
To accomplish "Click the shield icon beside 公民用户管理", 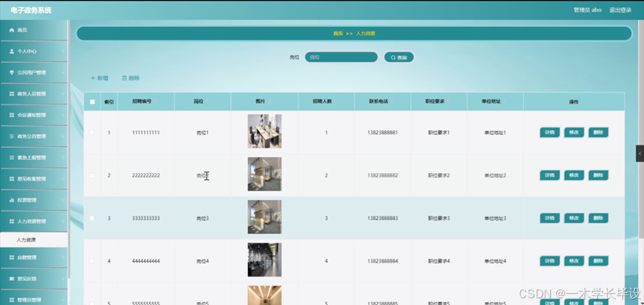I will 11,73.
